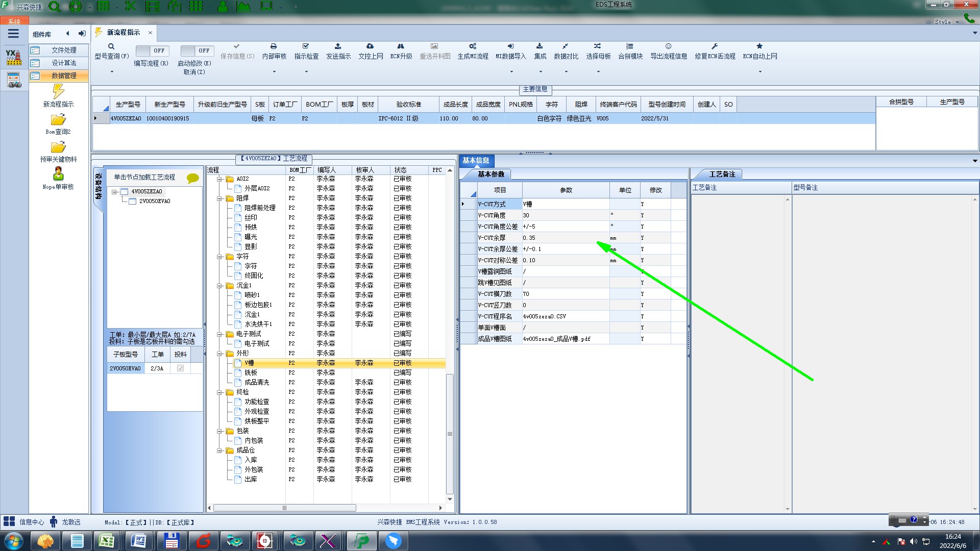Select the 数据管理 sidebar menu item
This screenshot has height=551, width=980.
(64, 76)
